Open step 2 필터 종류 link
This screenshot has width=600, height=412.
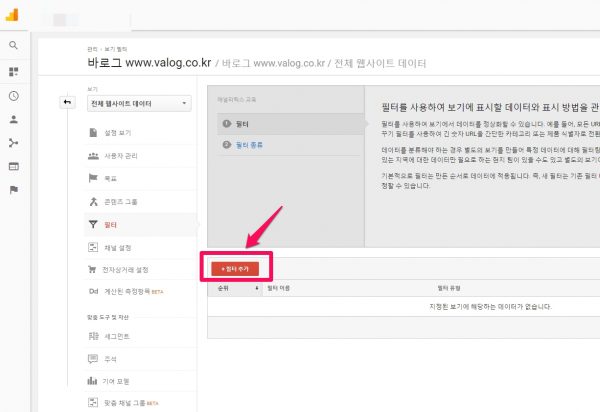pos(249,145)
